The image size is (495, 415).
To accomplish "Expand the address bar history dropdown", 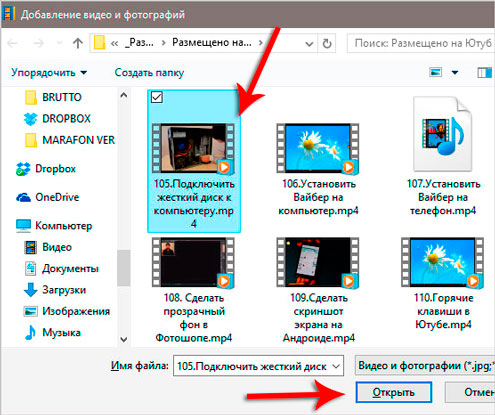I will point(309,44).
